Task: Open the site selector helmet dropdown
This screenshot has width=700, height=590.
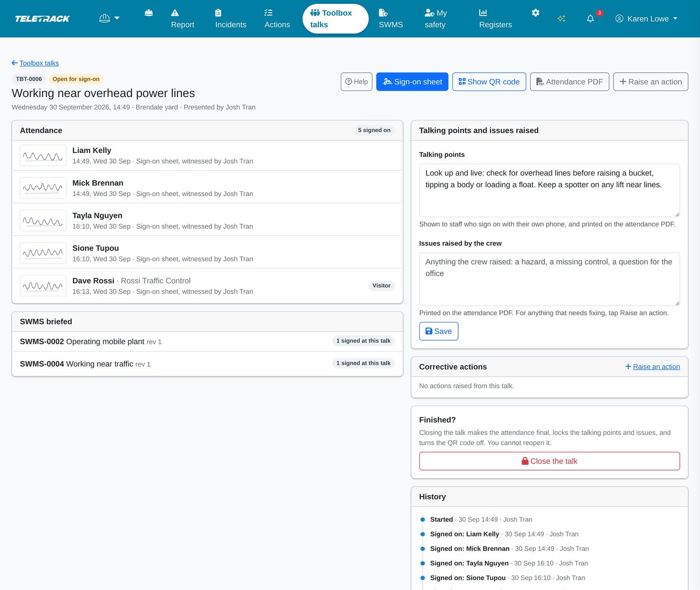Action: [x=109, y=18]
